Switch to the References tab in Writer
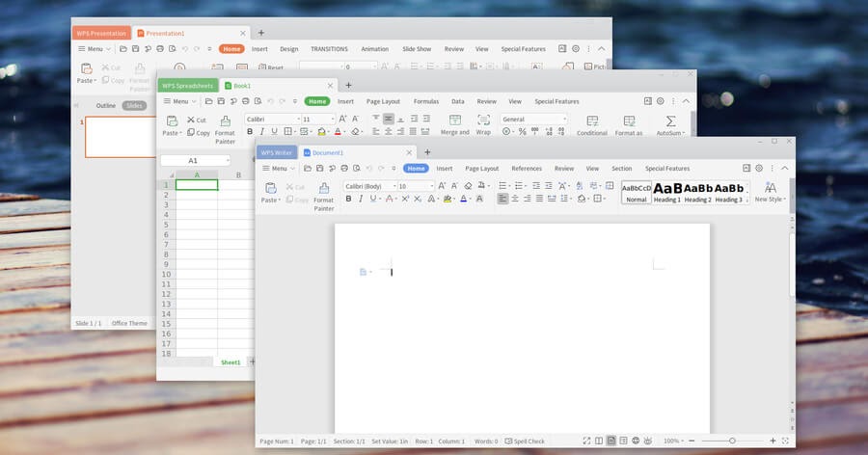 click(x=527, y=169)
